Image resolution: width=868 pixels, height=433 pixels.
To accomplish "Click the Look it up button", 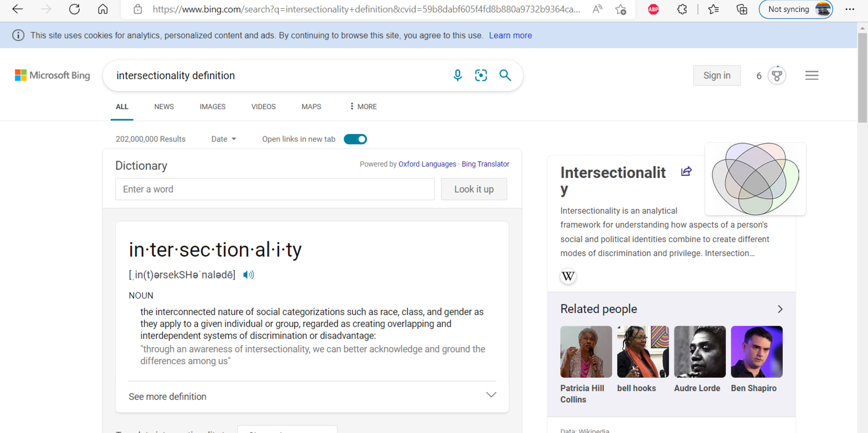I will (x=474, y=189).
